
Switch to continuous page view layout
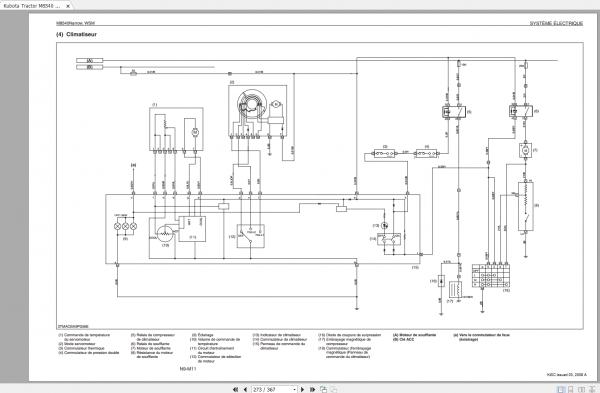pyautogui.click(x=571, y=390)
